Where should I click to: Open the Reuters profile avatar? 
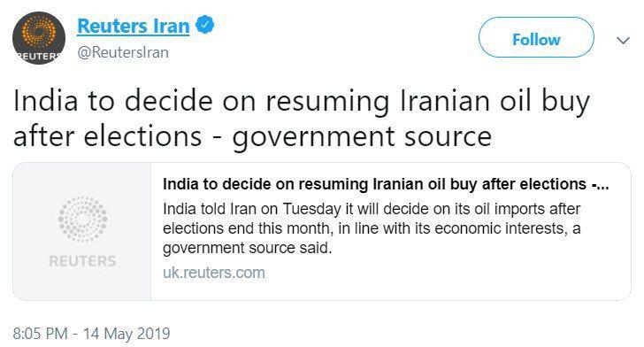click(x=39, y=38)
